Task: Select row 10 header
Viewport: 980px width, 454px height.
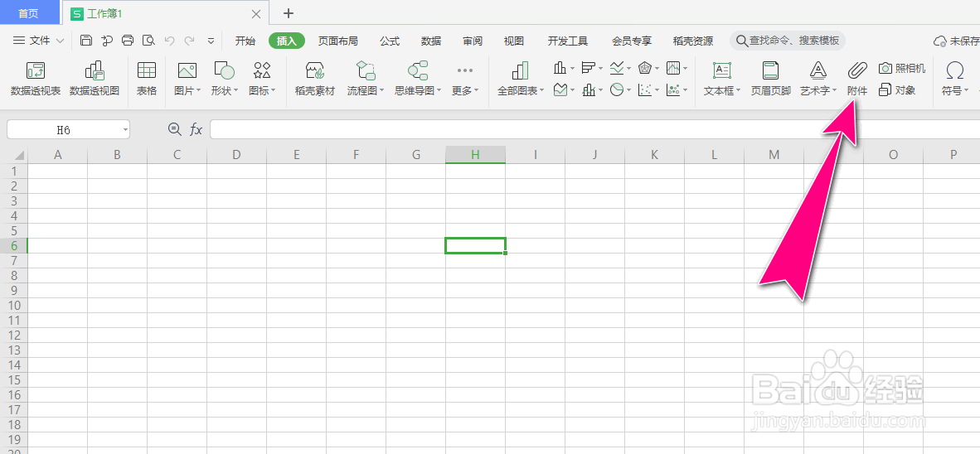Action: click(14, 306)
